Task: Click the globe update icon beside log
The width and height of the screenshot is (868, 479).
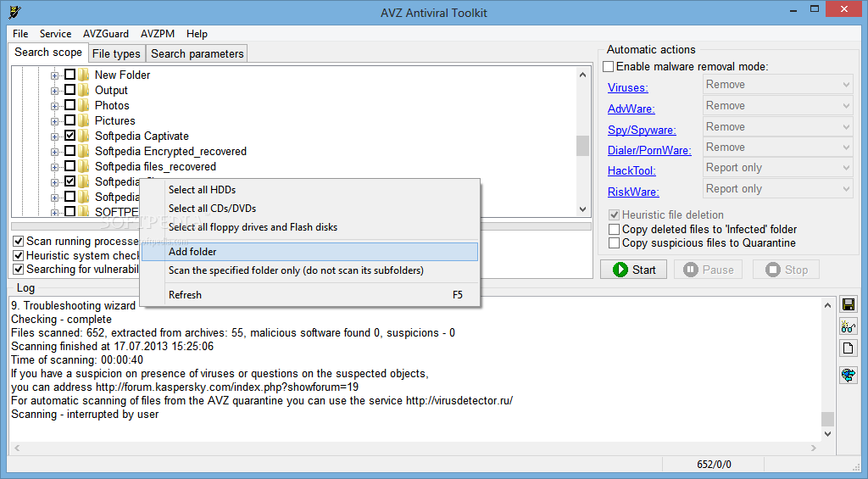Action: tap(848, 375)
